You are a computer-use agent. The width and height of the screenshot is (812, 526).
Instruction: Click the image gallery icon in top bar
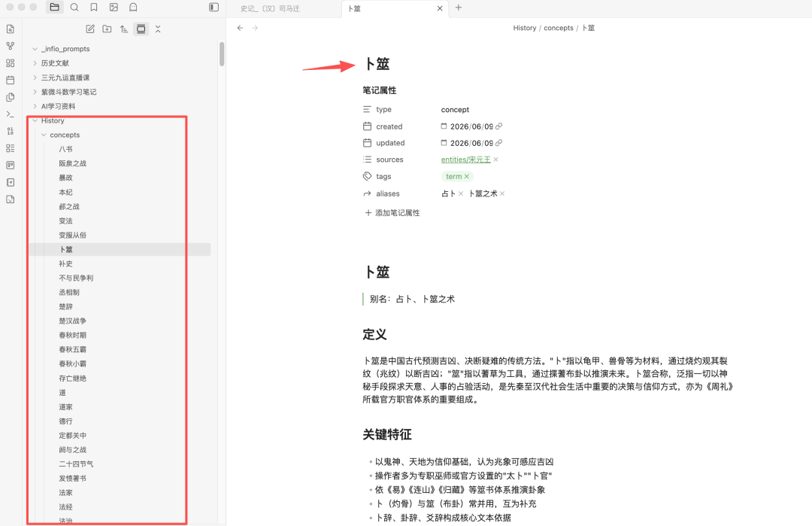click(114, 8)
